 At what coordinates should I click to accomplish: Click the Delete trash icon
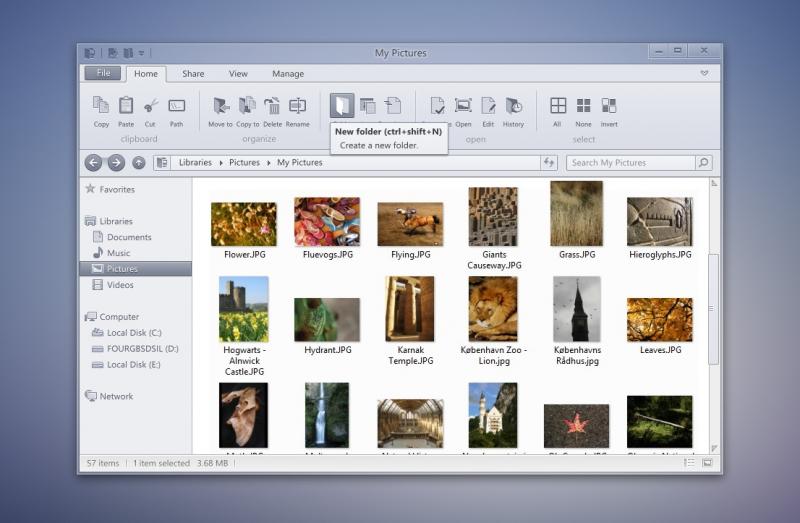272,106
